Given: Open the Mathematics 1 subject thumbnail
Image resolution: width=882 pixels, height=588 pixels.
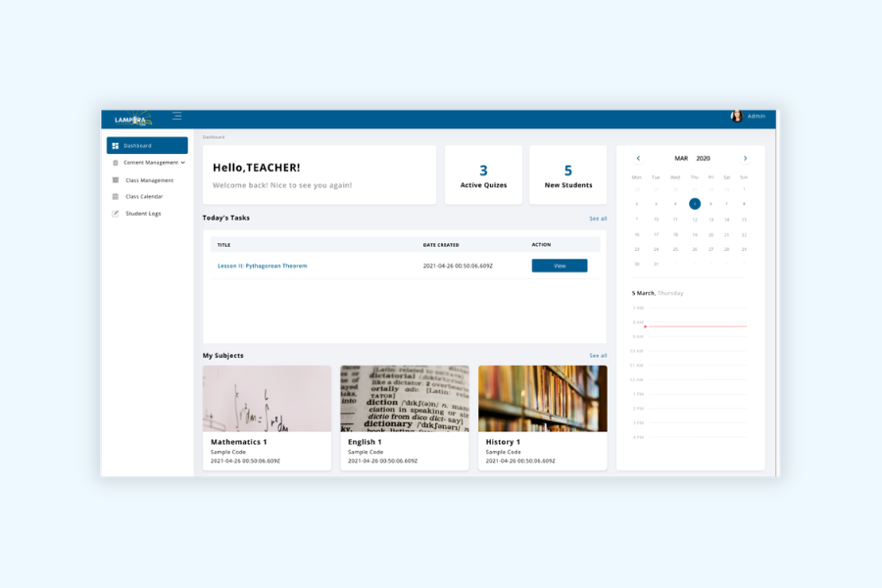Looking at the screenshot, I should point(268,399).
